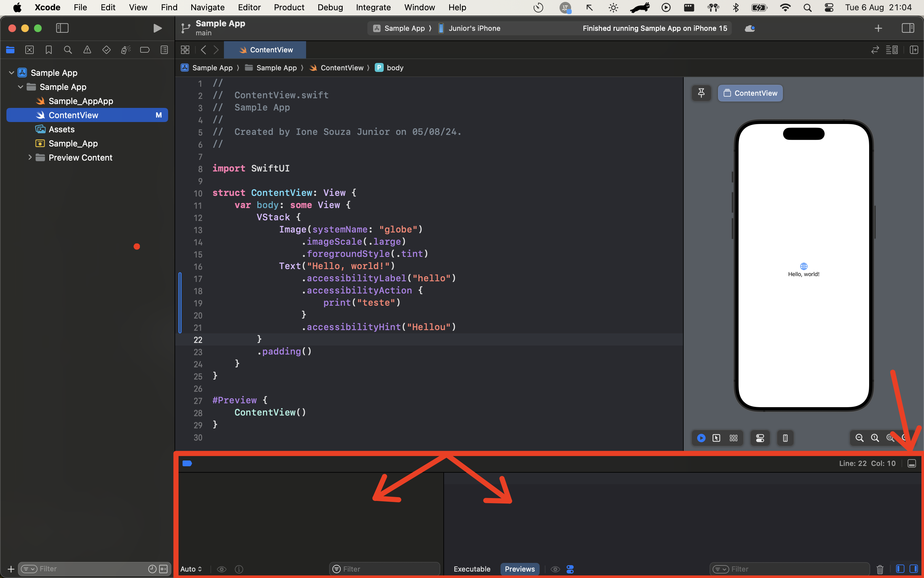The image size is (924, 578).
Task: Toggle console metadata options
Action: [x=570, y=569]
